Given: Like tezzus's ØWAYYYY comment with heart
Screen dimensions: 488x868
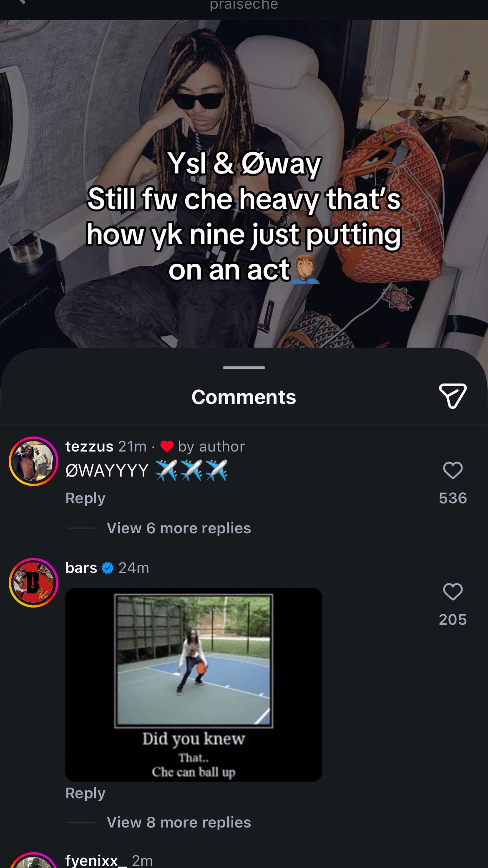Looking at the screenshot, I should [453, 470].
